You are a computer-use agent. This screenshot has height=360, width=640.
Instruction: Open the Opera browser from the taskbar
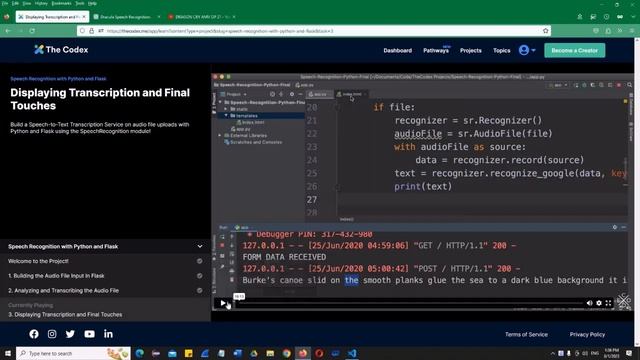tap(319, 353)
